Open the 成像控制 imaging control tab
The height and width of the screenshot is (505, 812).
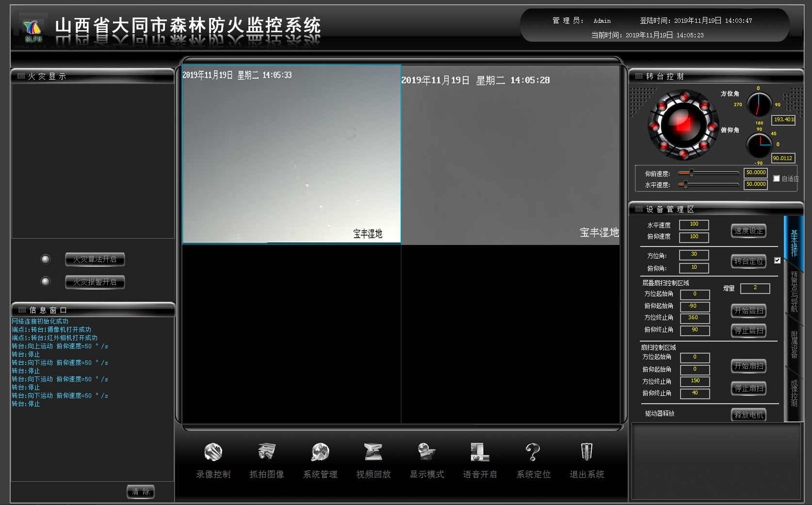pyautogui.click(x=794, y=393)
